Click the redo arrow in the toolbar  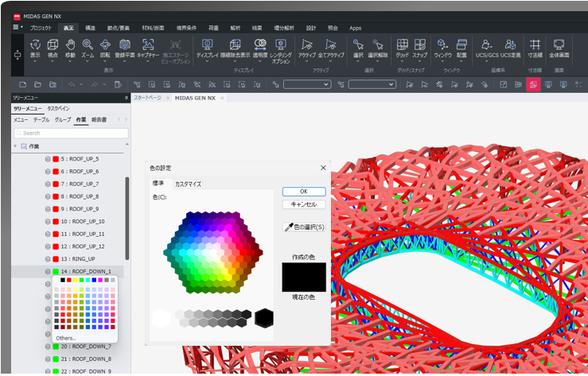[95, 84]
